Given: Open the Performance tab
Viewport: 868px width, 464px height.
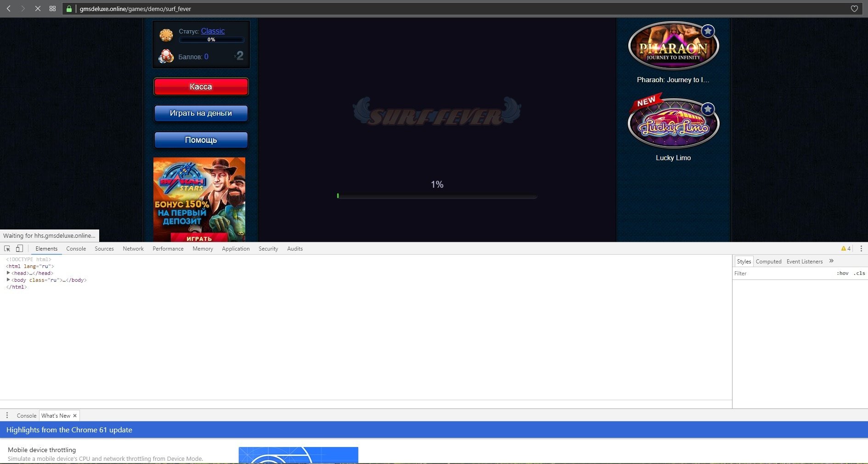Looking at the screenshot, I should (168, 248).
